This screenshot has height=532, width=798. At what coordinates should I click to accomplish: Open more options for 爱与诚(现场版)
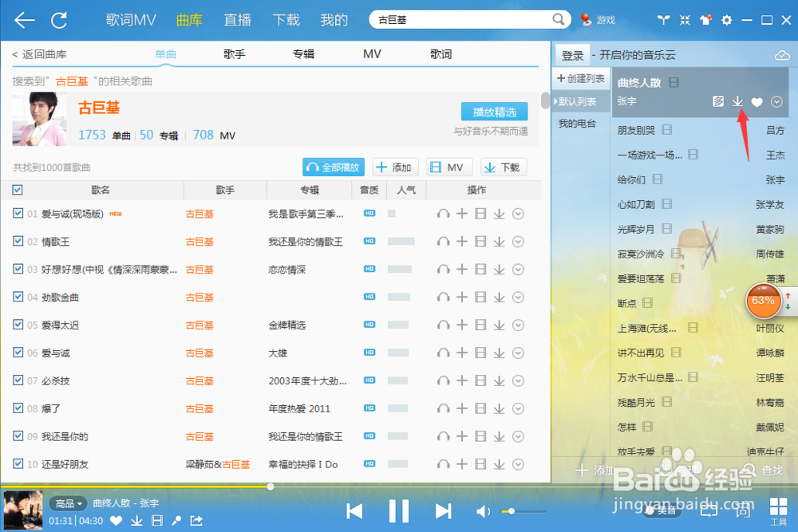(518, 214)
